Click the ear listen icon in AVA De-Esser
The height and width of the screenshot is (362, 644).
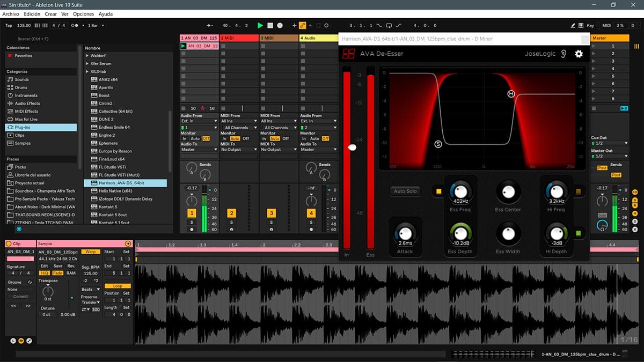click(x=563, y=54)
